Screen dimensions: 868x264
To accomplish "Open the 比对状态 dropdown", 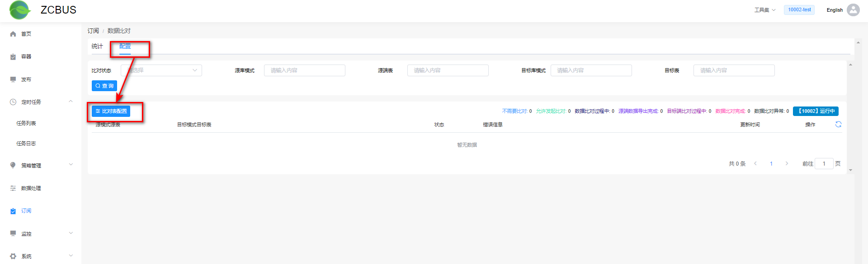I will (x=161, y=70).
